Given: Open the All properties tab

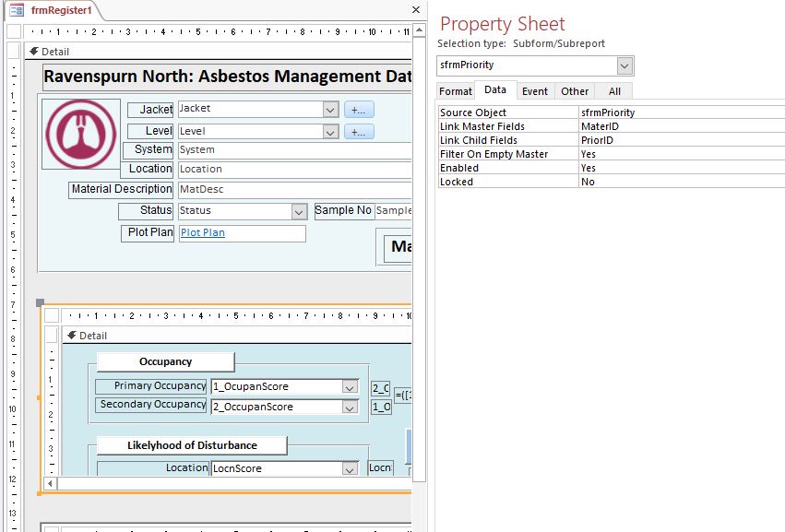Looking at the screenshot, I should 614,91.
